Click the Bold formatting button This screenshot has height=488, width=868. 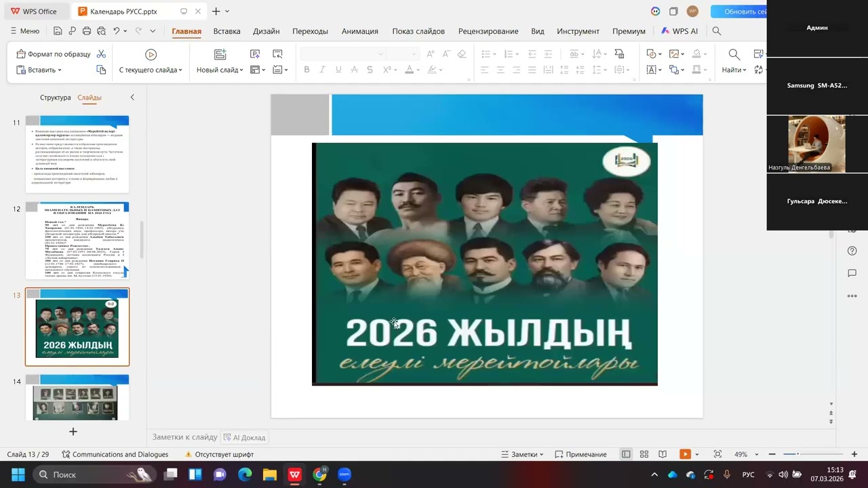(307, 70)
